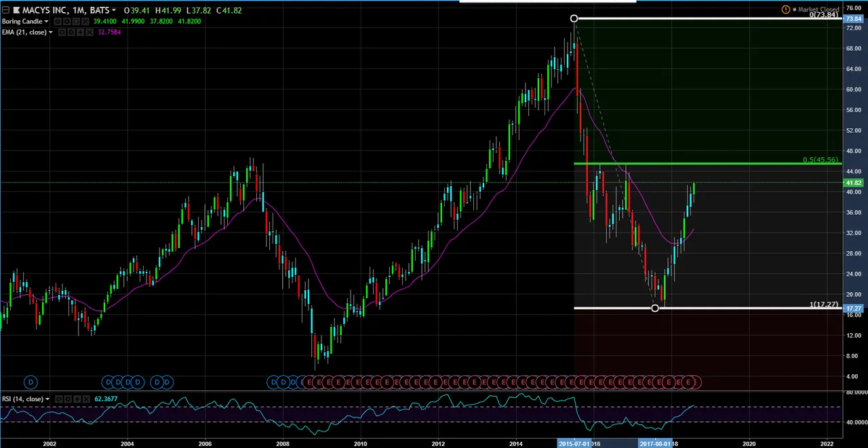Screen dimensions: 868x448
Task: Click the 2020 label on the time axis
Action: (749, 443)
